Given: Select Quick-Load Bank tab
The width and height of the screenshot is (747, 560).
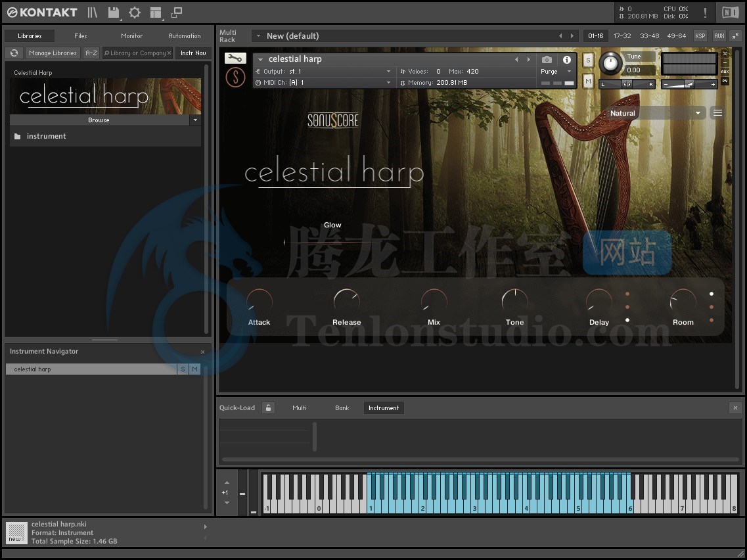Looking at the screenshot, I should (x=342, y=408).
